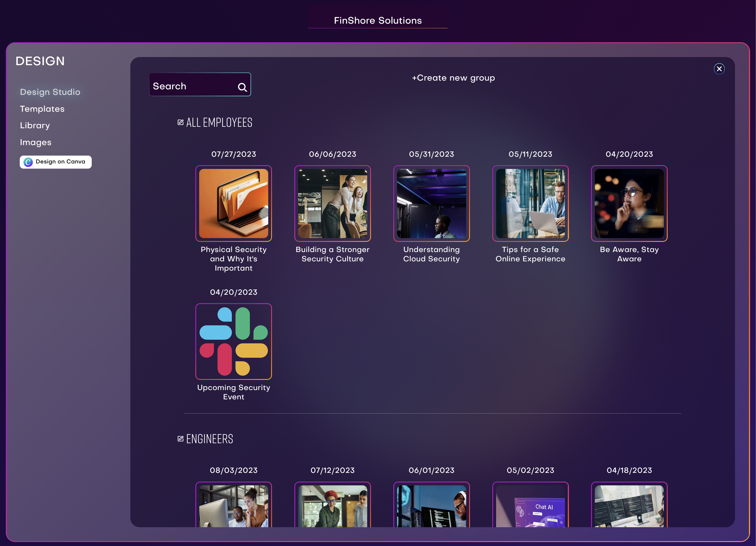Screen dimensions: 756x546
Task: Open Building a Stronger Security Culture
Action: click(332, 203)
